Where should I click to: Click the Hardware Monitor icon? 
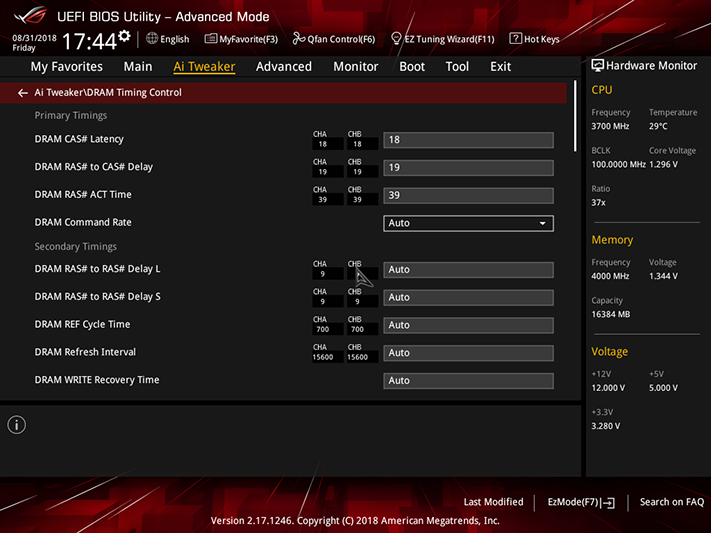pyautogui.click(x=598, y=66)
